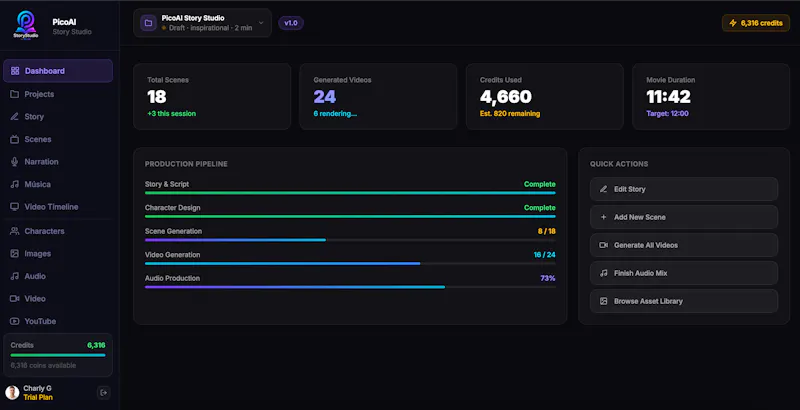Click the "+3 this session" text
Screen dimensions: 800x410
tap(171, 114)
